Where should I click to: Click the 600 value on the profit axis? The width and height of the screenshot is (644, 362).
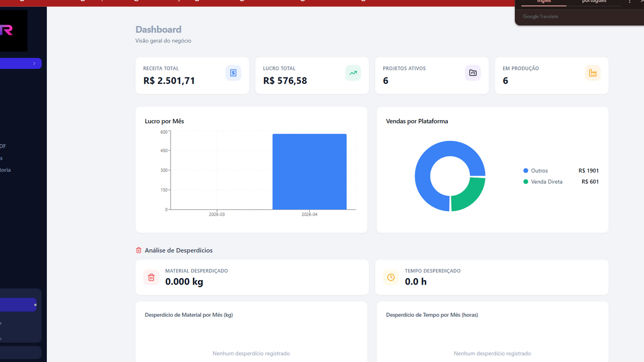(x=164, y=132)
